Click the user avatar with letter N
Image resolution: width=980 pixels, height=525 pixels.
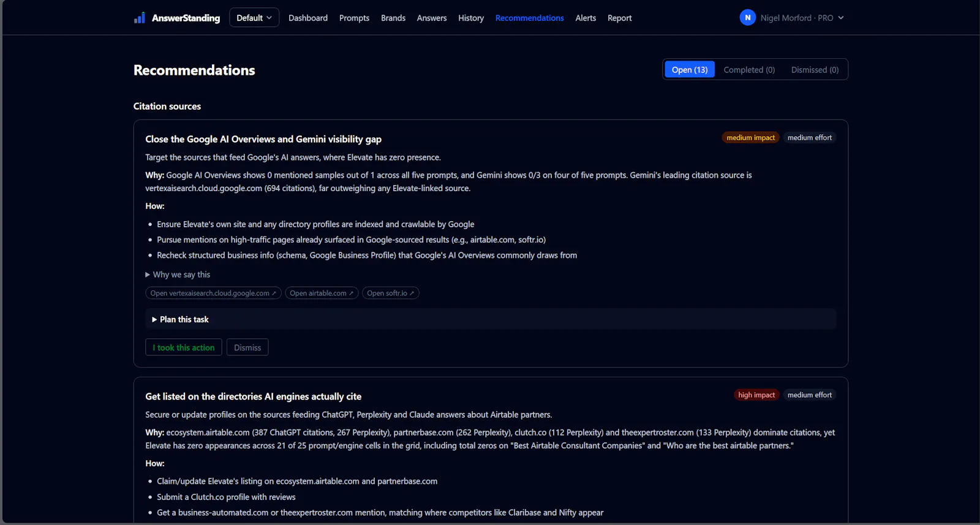747,18
